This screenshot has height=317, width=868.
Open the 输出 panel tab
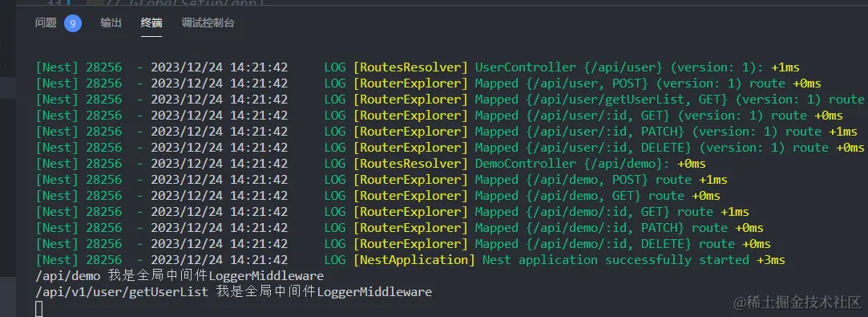pyautogui.click(x=111, y=22)
